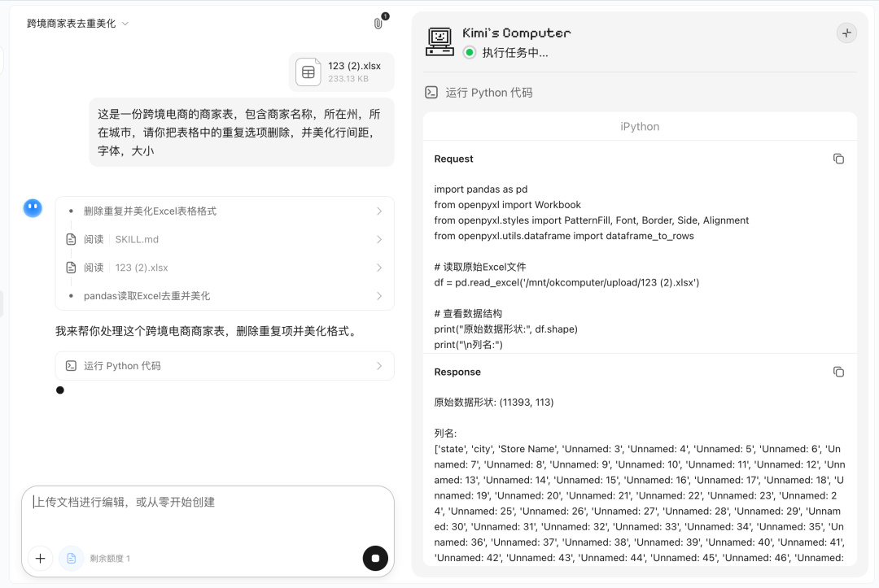
Task: Open the 运行 Python 代码 step in chat
Action: click(225, 366)
